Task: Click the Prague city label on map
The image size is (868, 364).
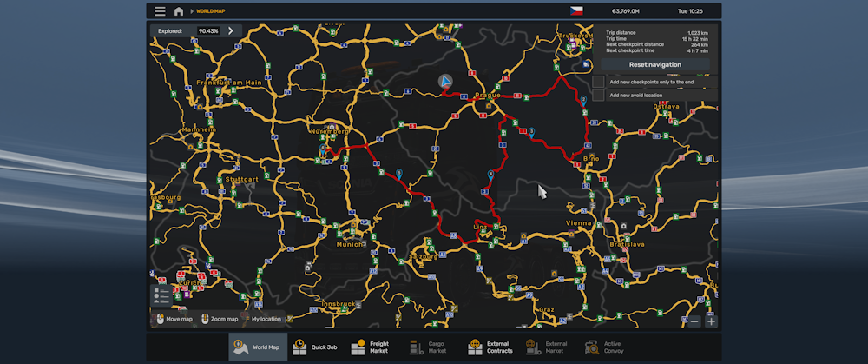Action: pos(488,96)
